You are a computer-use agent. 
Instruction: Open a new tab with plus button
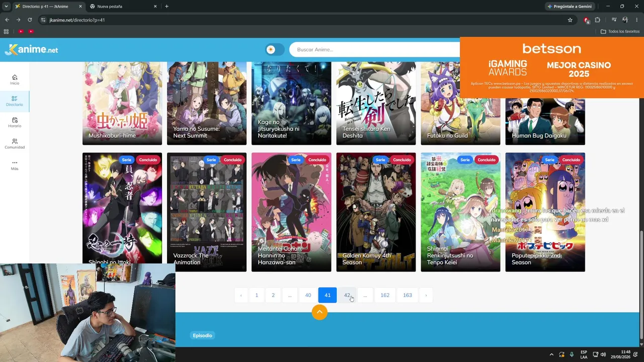pyautogui.click(x=167, y=7)
